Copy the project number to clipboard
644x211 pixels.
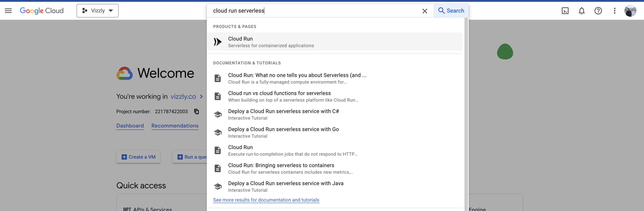pos(196,112)
